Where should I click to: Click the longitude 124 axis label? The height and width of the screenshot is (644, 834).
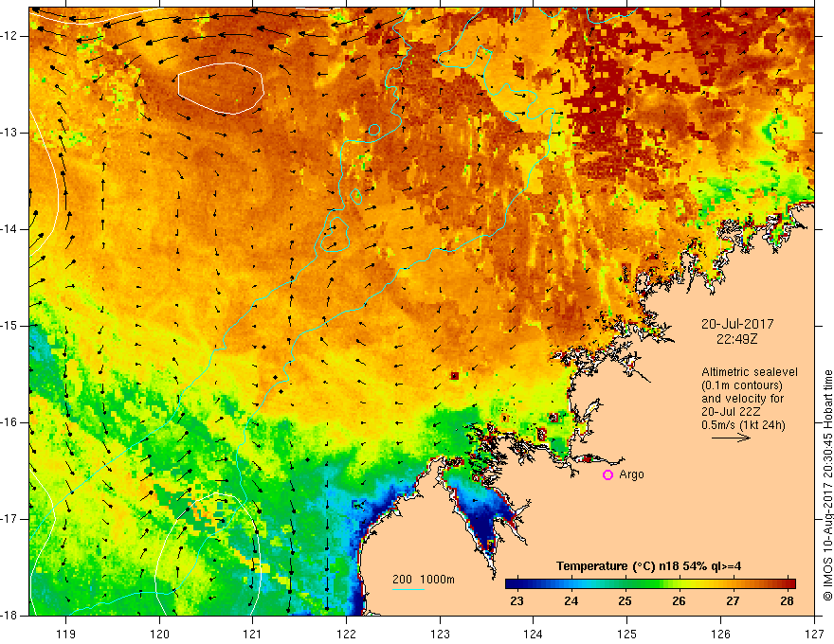pos(534,634)
